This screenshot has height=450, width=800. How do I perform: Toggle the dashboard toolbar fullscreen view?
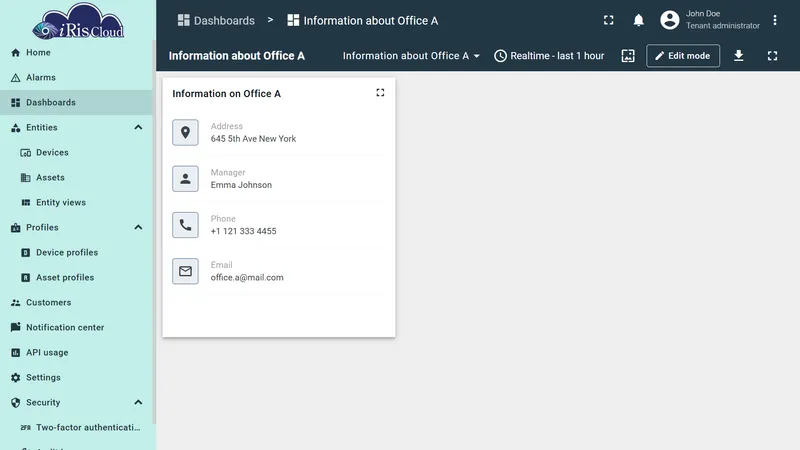[772, 56]
